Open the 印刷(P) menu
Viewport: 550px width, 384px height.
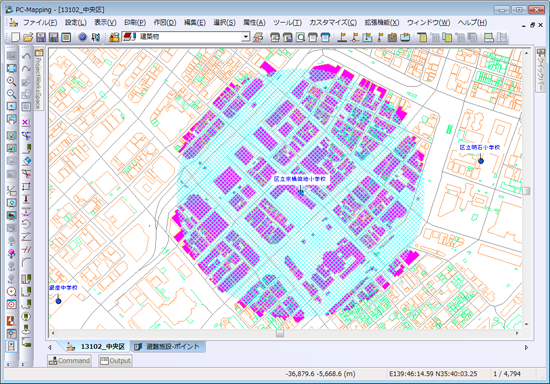click(135, 23)
